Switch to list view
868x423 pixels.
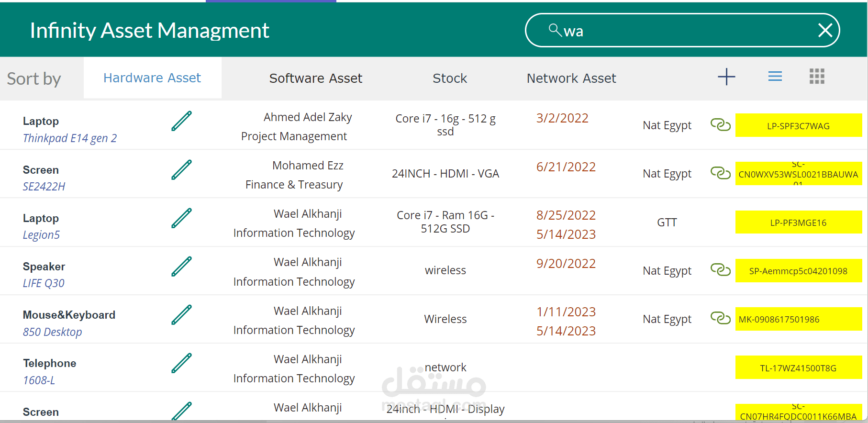point(775,77)
